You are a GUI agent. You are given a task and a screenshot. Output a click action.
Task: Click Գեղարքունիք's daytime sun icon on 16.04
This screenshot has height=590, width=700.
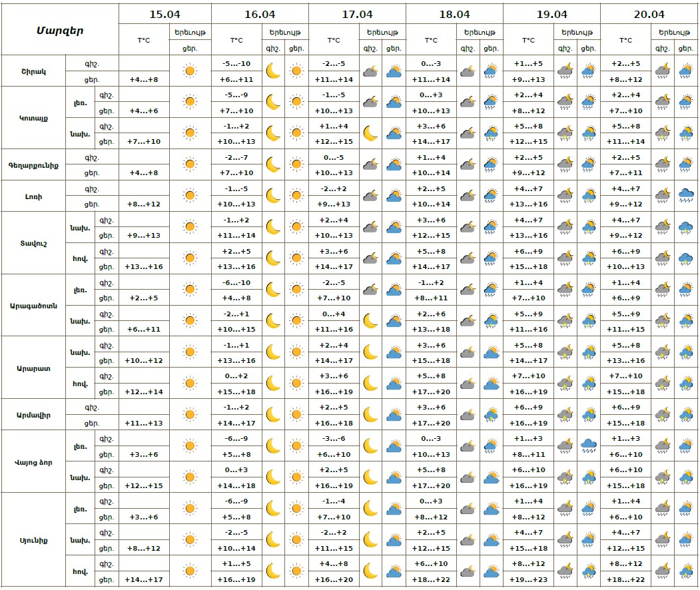[x=296, y=164]
